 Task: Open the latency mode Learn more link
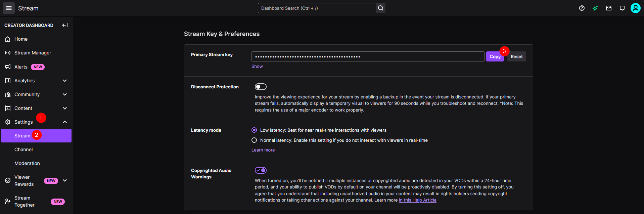263,150
